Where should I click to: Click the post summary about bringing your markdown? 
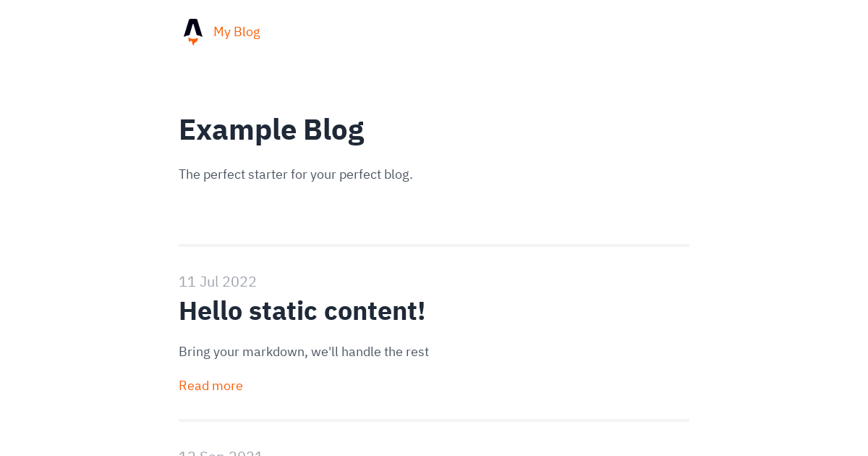pyautogui.click(x=304, y=352)
